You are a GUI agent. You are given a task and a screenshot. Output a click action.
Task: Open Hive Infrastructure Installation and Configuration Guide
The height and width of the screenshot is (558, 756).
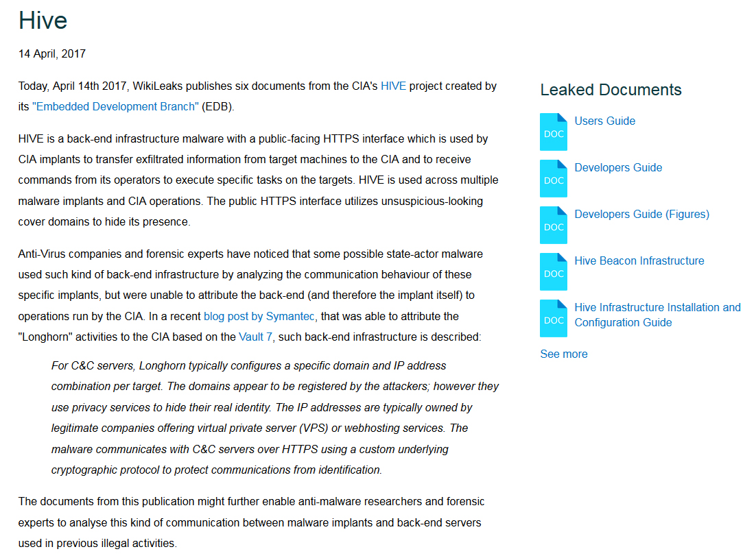point(657,315)
